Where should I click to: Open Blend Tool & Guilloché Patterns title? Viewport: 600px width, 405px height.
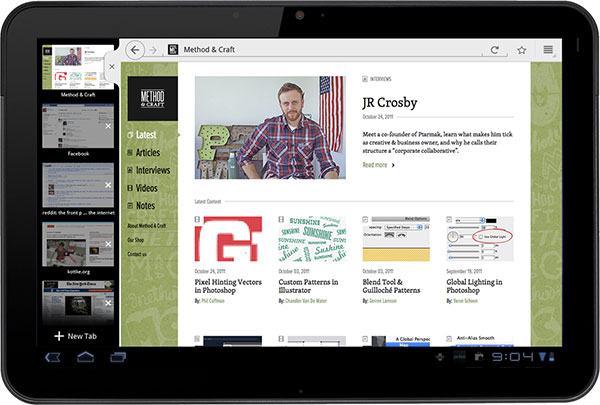tap(391, 286)
